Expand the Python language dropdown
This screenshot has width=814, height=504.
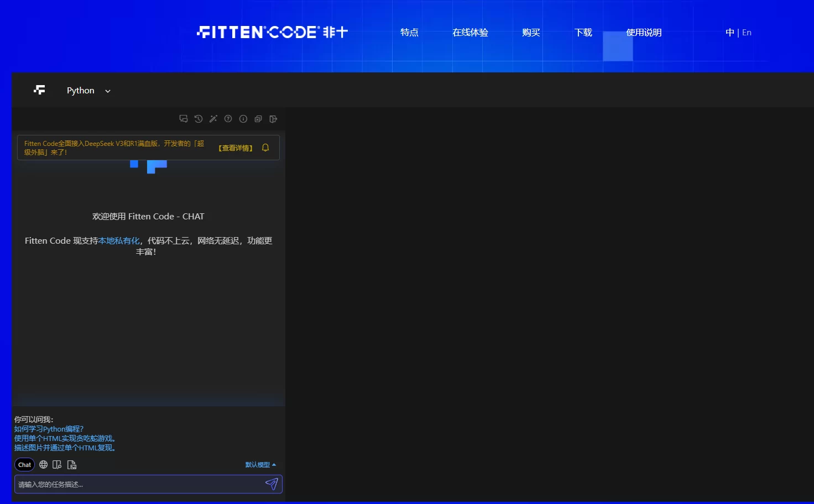point(88,91)
